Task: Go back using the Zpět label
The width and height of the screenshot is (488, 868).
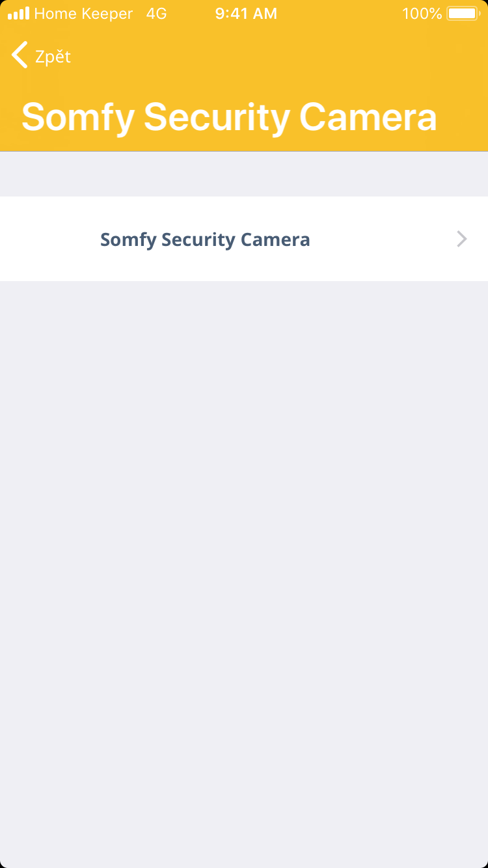Action: pos(53,57)
